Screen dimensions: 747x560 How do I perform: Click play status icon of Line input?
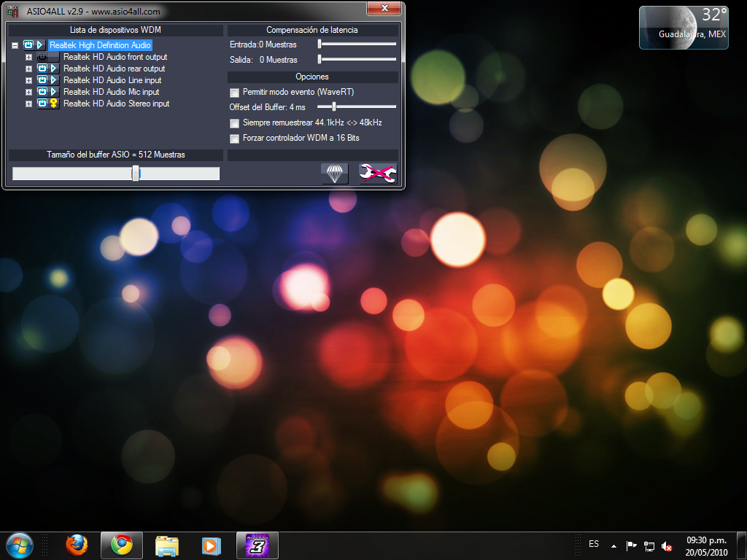pos(54,80)
